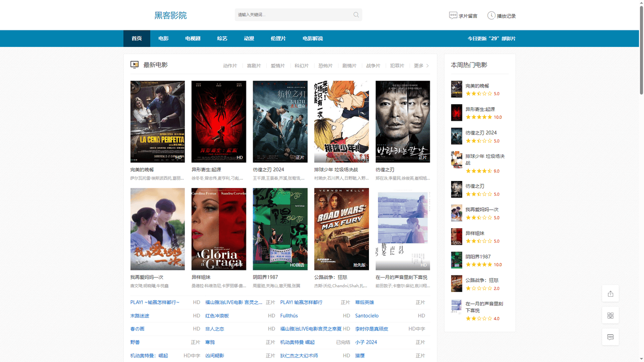644x362 pixels.
Task: Open list link Fullthús
Action: 289,316
